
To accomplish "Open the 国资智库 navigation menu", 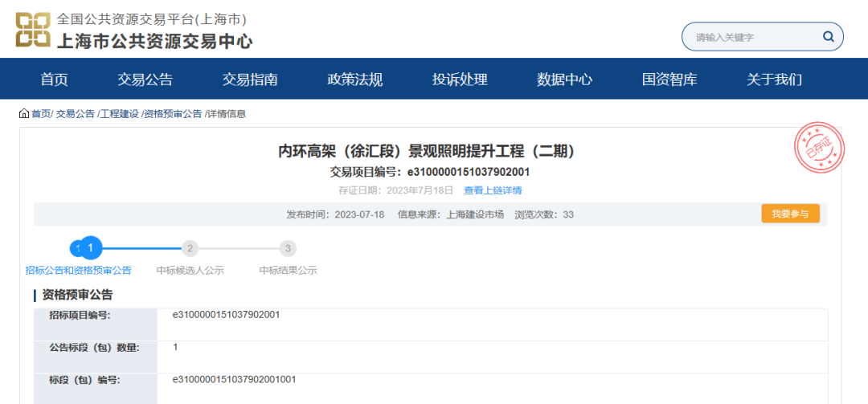I will (x=669, y=80).
